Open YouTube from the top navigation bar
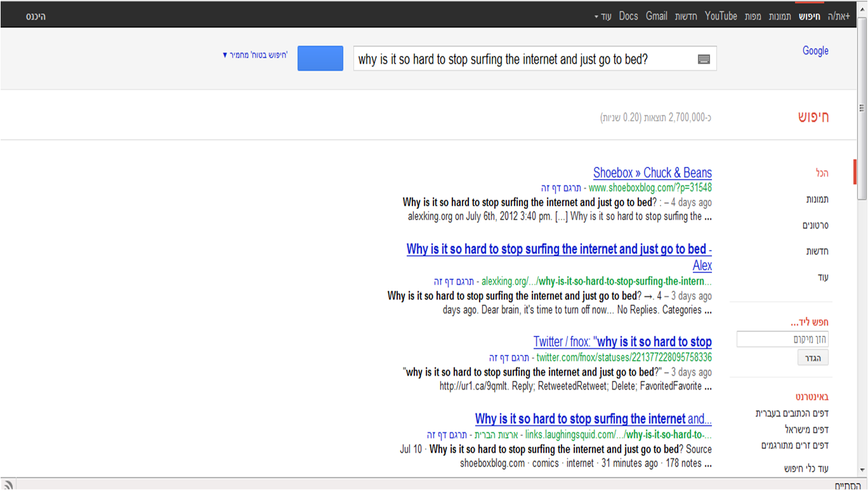The image size is (868, 490). (x=721, y=17)
